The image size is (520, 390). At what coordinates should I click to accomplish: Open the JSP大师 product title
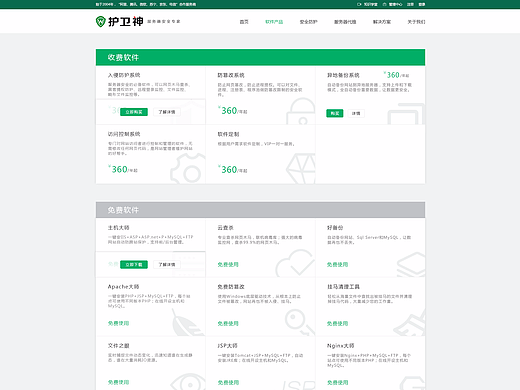tap(228, 346)
